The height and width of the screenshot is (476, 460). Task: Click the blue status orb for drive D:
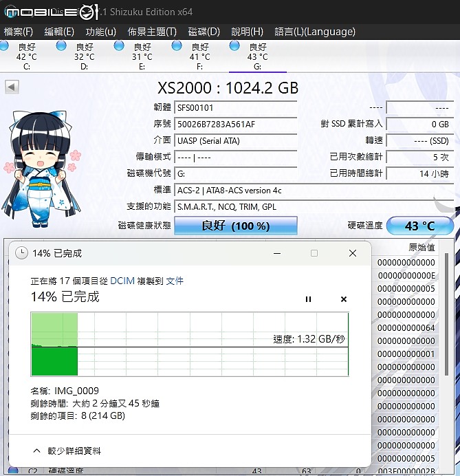61,46
